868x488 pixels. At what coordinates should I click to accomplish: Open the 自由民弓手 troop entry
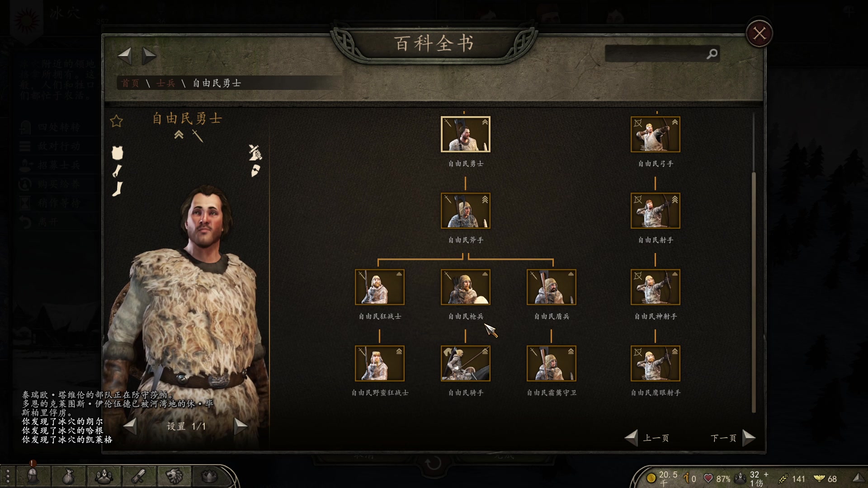656,134
